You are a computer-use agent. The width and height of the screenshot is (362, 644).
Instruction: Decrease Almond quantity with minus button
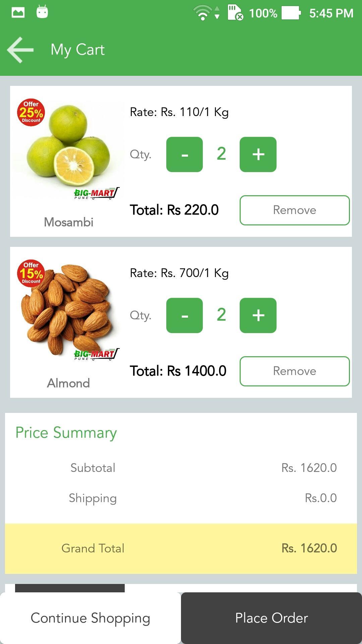184,315
